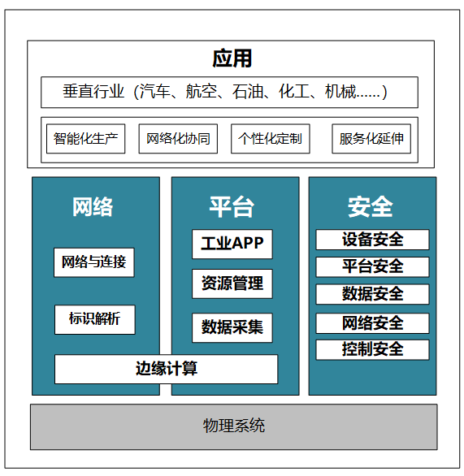This screenshot has height=476, width=464.
Task: Click the 安全 column title
Action: (x=371, y=207)
